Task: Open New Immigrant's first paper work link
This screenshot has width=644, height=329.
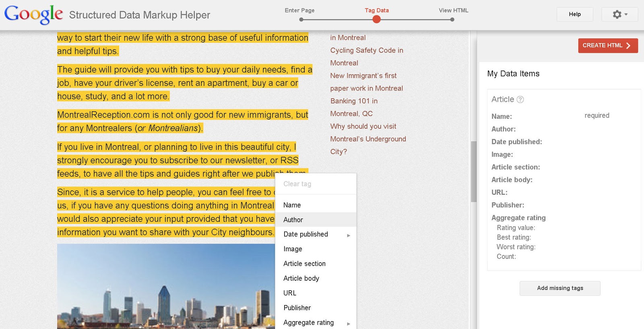Action: pyautogui.click(x=366, y=82)
